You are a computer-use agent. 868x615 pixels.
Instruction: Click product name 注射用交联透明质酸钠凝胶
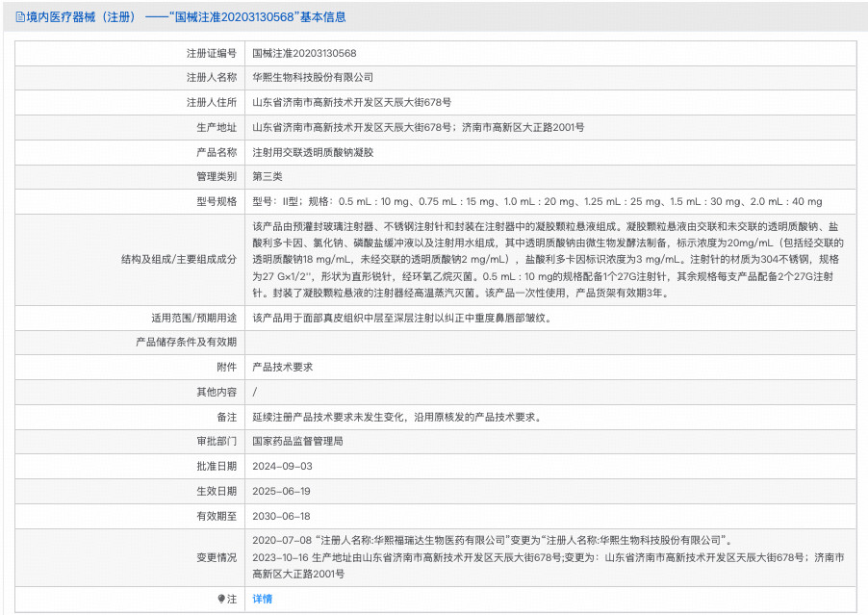pyautogui.click(x=313, y=152)
